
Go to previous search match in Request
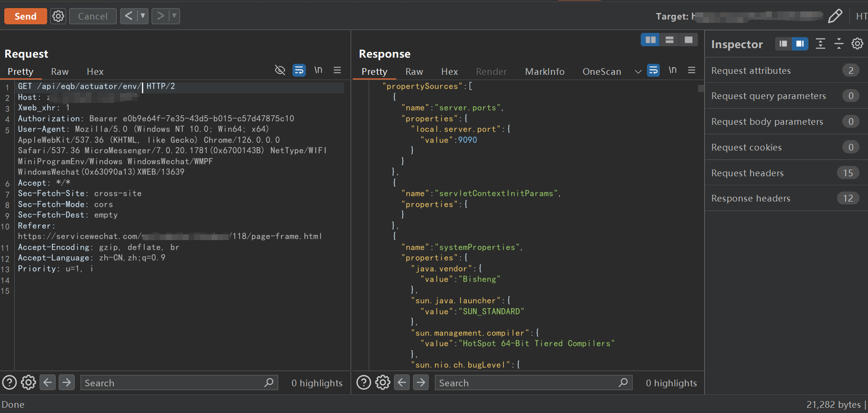pos(48,383)
